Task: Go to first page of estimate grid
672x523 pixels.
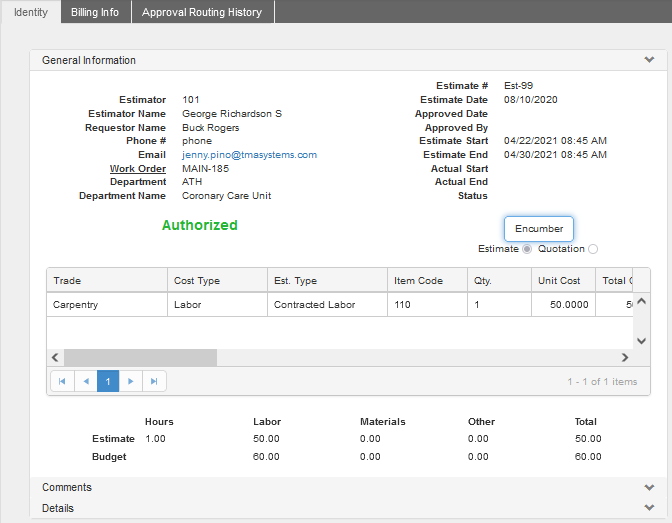Action: click(x=62, y=381)
